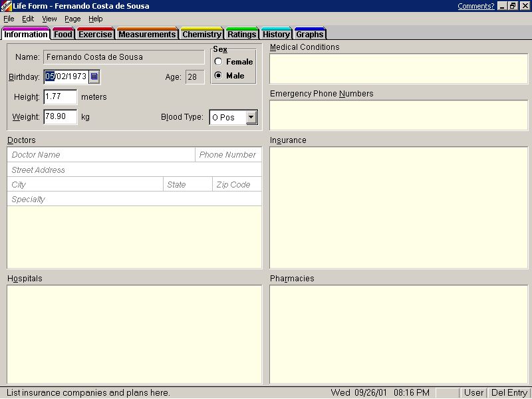Screen dimensions: 532x399
Task: Select the Female radio button
Action: (x=218, y=62)
